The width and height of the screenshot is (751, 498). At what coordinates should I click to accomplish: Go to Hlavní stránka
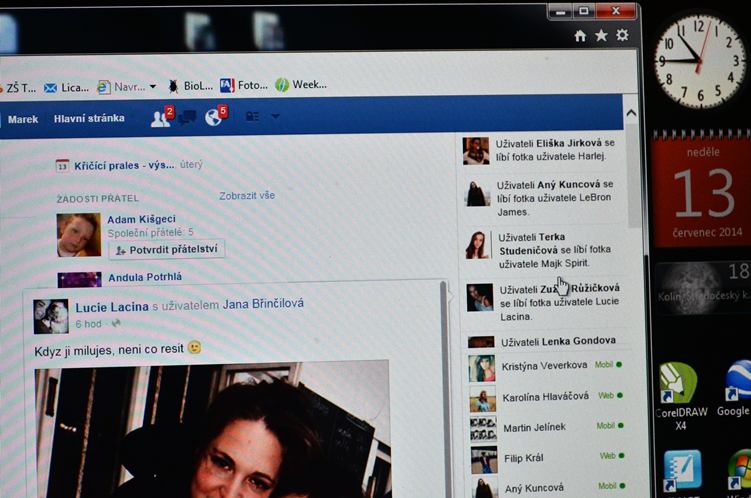[x=89, y=118]
